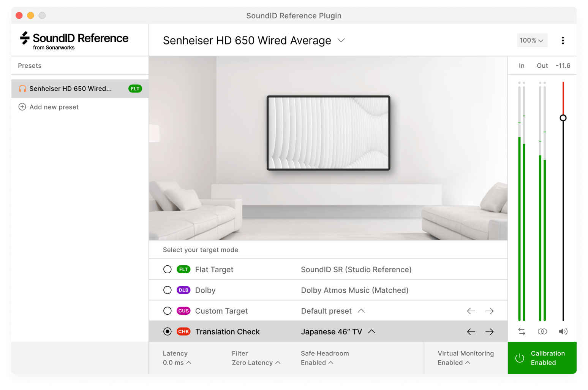Click the green FLT badge next to Flat Target
The width and height of the screenshot is (588, 390).
click(x=183, y=269)
